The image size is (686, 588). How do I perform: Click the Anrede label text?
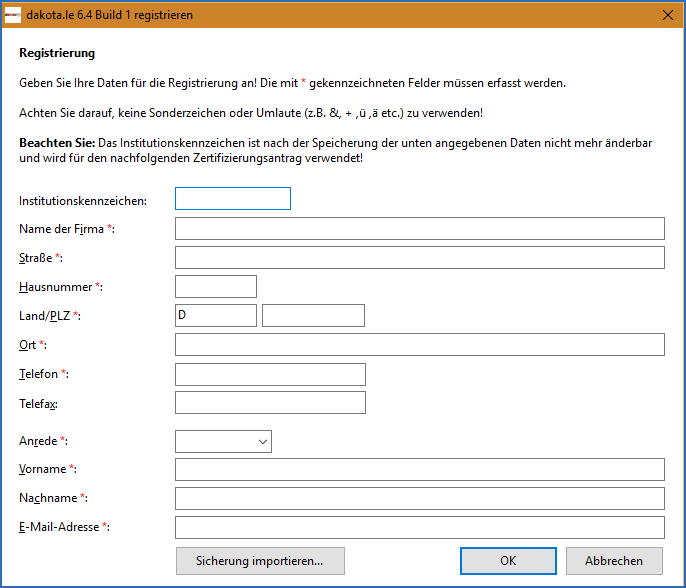click(x=38, y=441)
